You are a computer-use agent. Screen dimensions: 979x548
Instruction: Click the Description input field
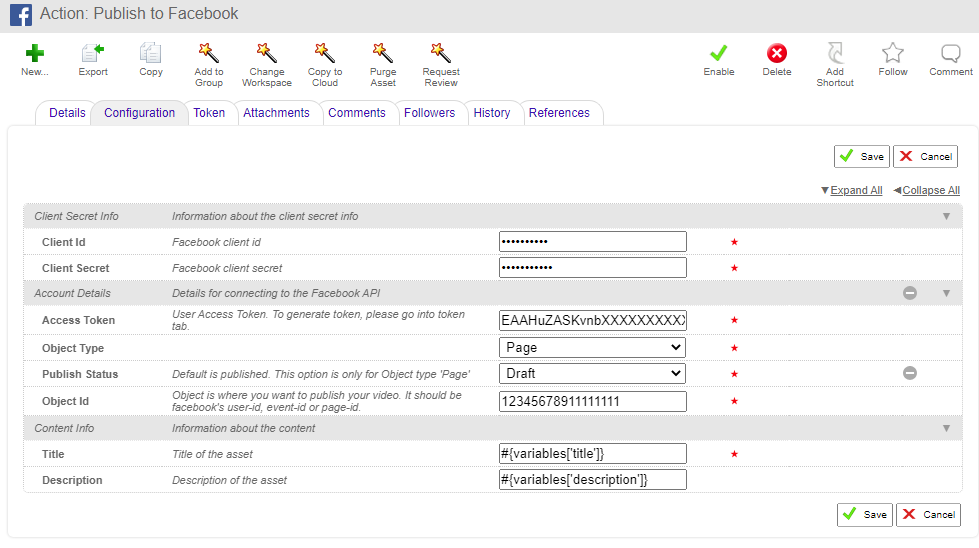[593, 479]
